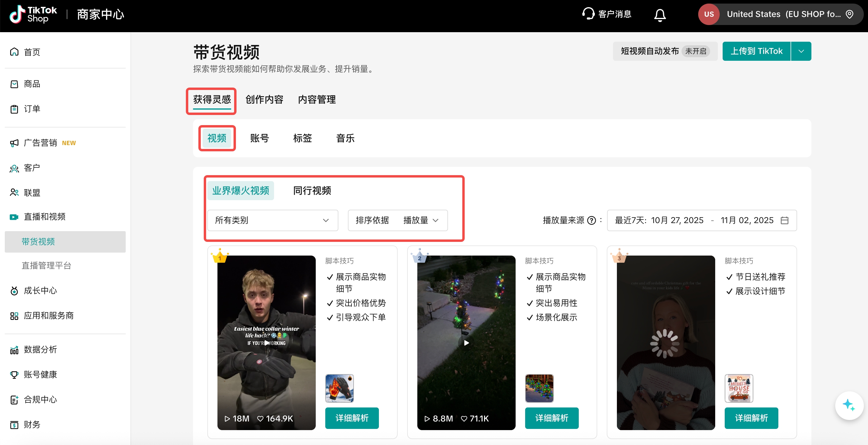Expand the all categories (所有类别) dropdown
This screenshot has height=445, width=868.
point(272,220)
